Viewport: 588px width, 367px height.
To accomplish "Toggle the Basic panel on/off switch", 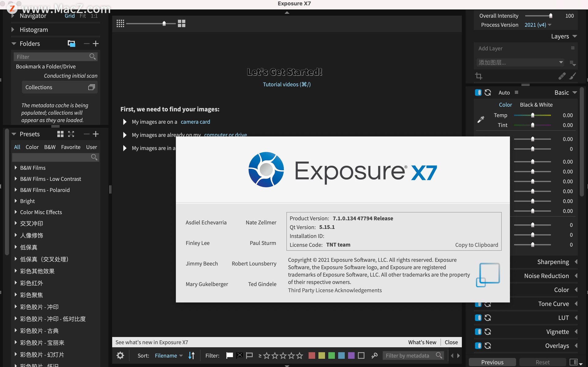I will pos(478,93).
